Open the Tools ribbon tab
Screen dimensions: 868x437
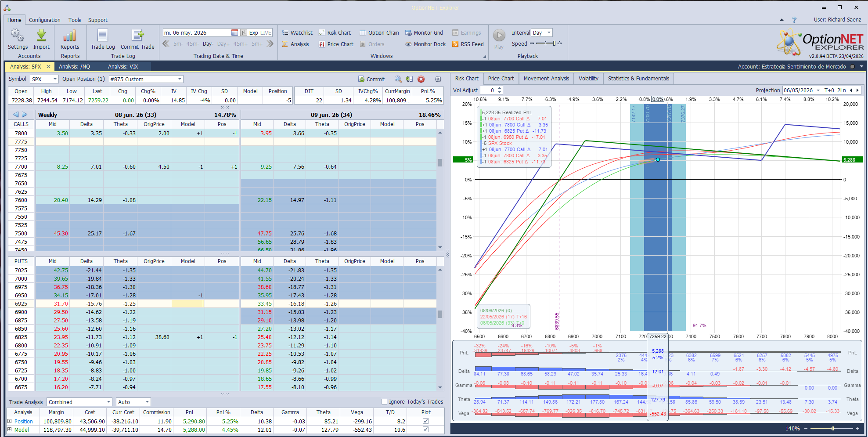(75, 20)
